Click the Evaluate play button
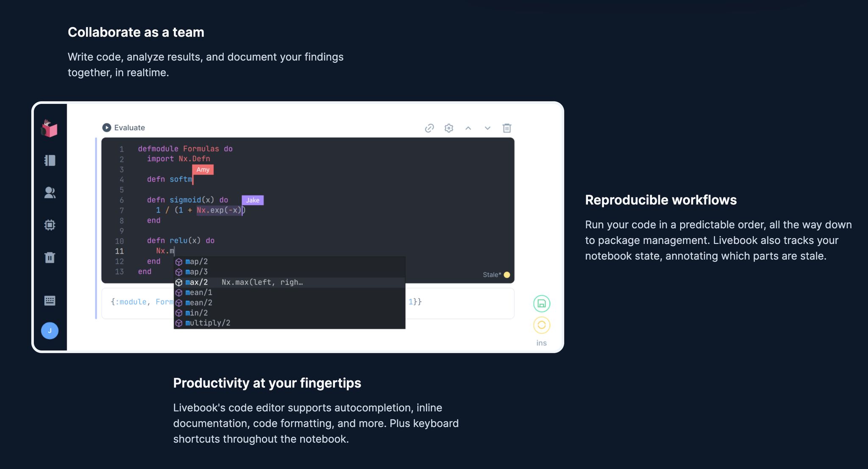Viewport: 868px width, 469px height. pyautogui.click(x=107, y=128)
